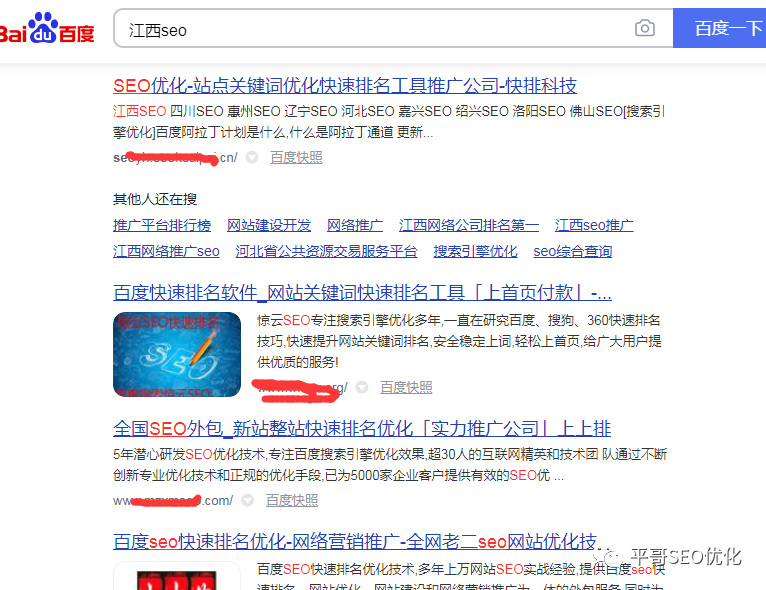766x590 pixels.
Task: Select related search 河北省公共资源交易服务平台
Action: (326, 251)
